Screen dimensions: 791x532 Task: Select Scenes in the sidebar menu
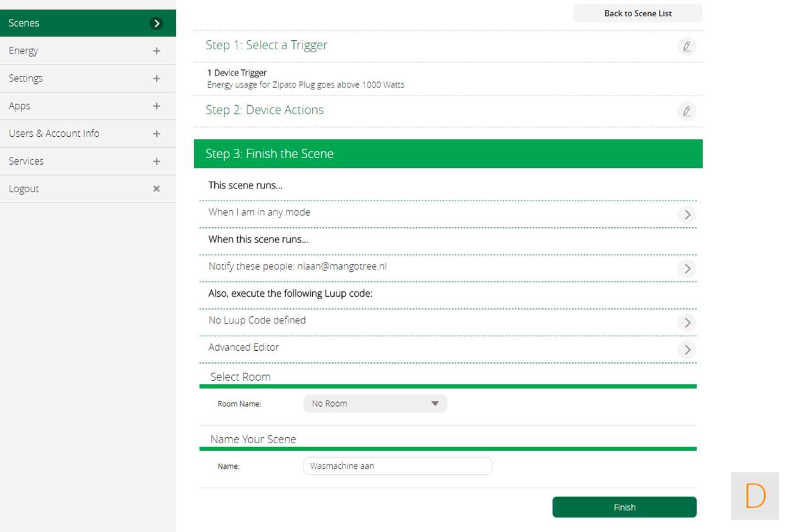(x=24, y=23)
